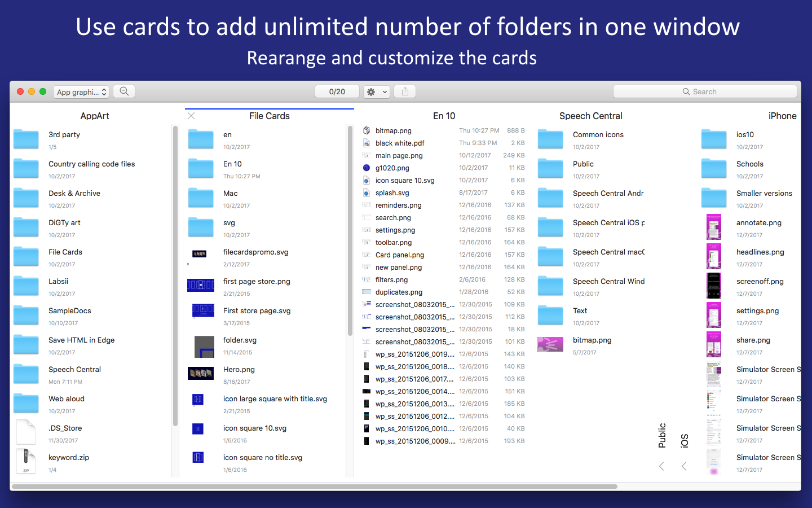Expand the collapsed iOS card chevron
Viewport: 812px width, 508px height.
(x=684, y=466)
